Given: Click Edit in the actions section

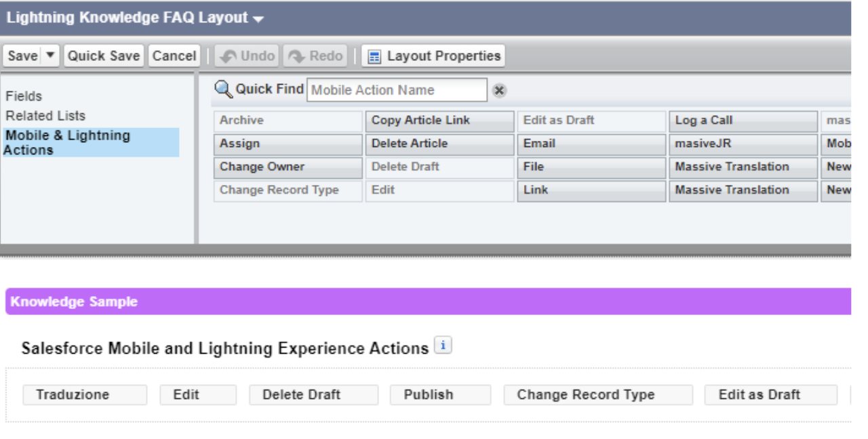Looking at the screenshot, I should pos(198,395).
